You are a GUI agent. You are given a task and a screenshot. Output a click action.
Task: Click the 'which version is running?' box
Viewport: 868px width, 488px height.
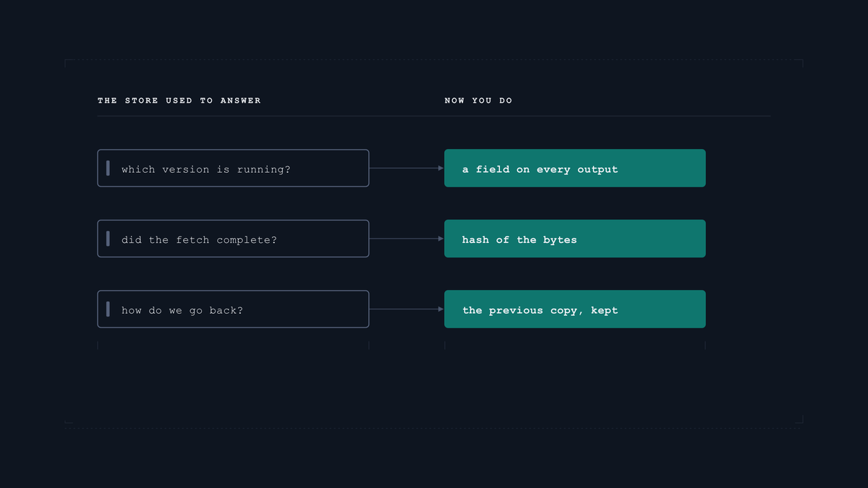point(233,168)
